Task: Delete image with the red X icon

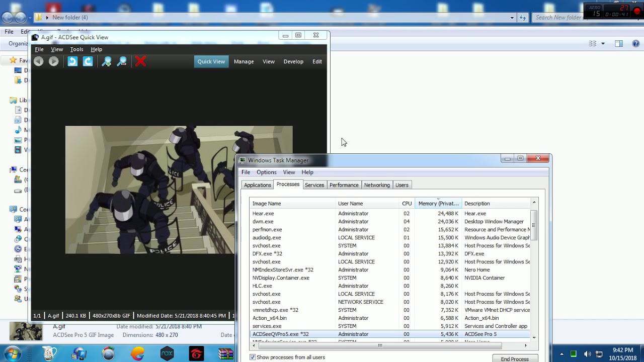Action: click(x=141, y=61)
